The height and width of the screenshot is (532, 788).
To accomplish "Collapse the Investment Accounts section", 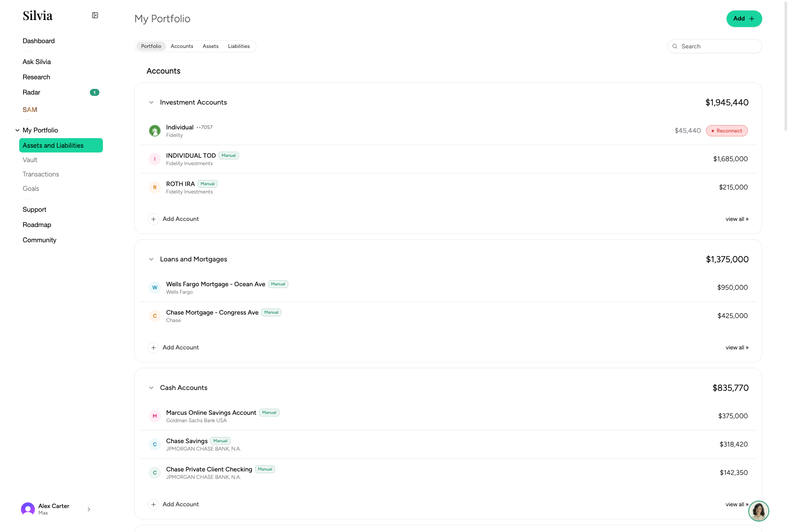I will pyautogui.click(x=151, y=102).
